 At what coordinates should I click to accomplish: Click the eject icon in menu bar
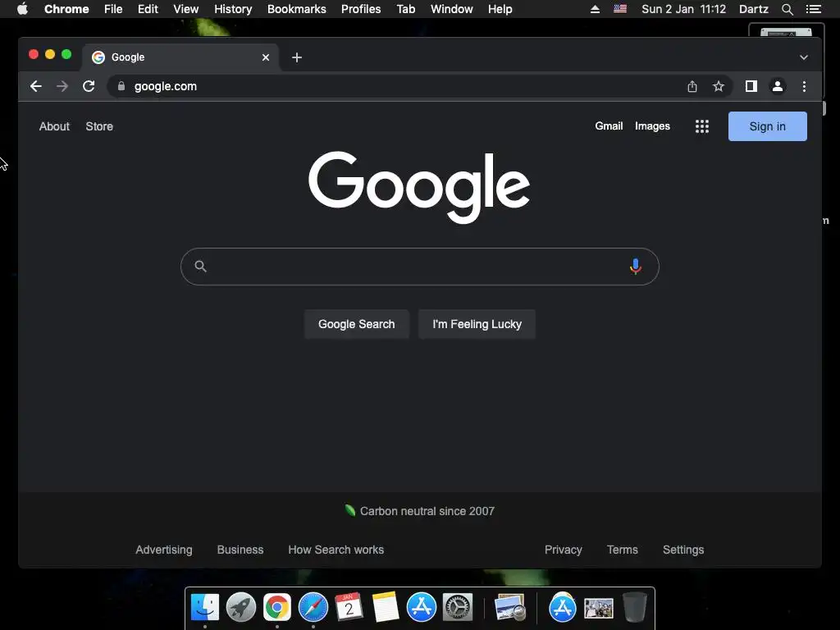(595, 9)
